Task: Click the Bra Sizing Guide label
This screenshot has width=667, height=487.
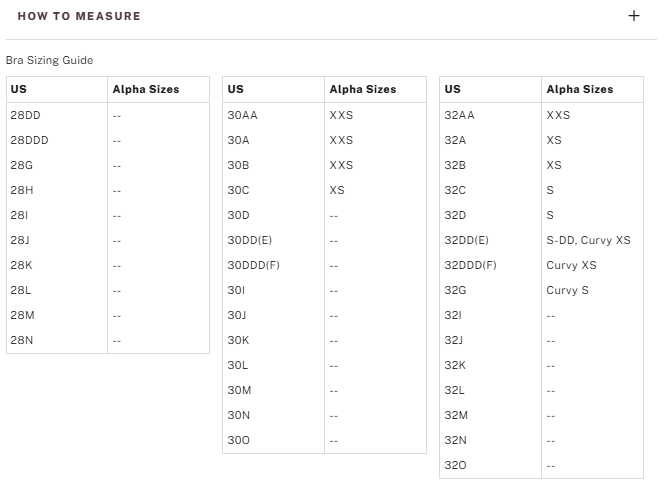Action: pyautogui.click(x=49, y=61)
